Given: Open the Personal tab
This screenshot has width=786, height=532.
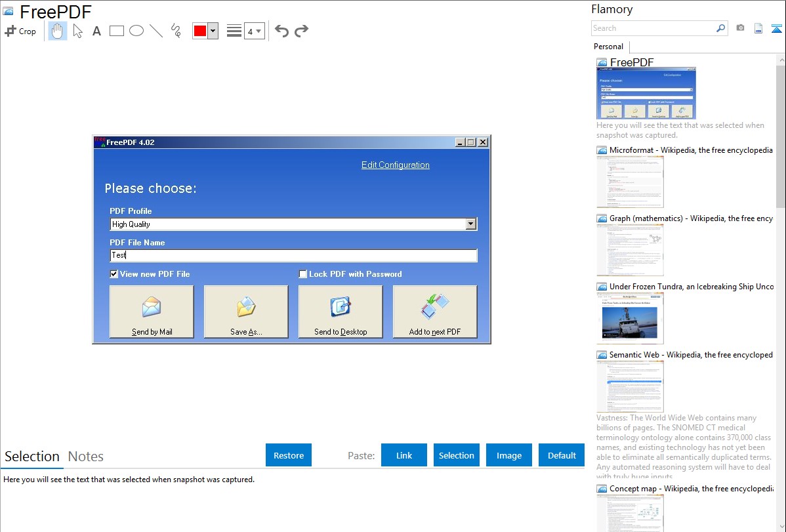Looking at the screenshot, I should coord(608,47).
